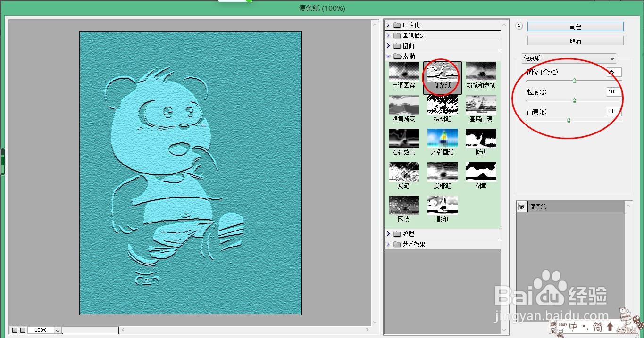Expand the 艺术效果 filter folder
The height and width of the screenshot is (338, 644).
(x=388, y=244)
